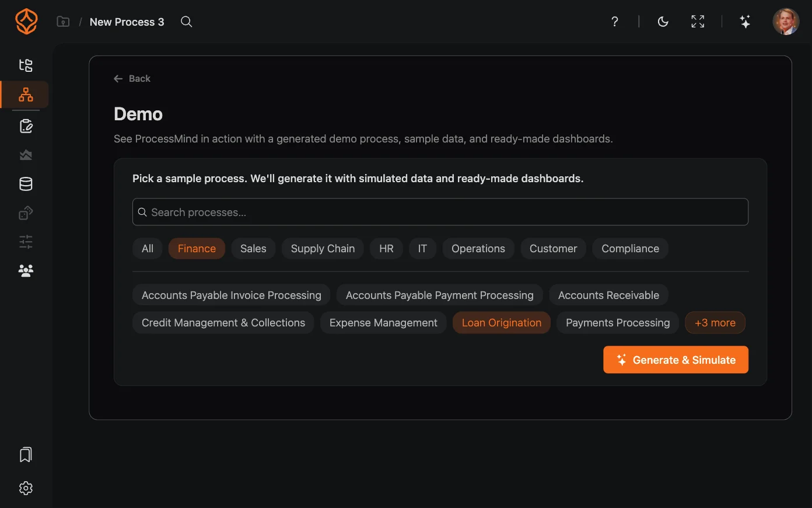The height and width of the screenshot is (508, 812).
Task: Expand the +3 more processes
Action: click(x=715, y=323)
